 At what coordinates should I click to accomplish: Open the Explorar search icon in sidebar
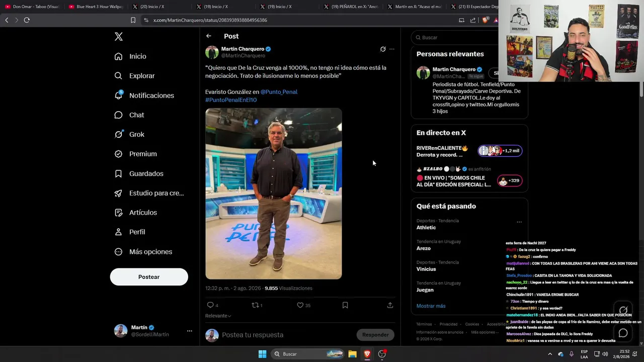click(118, 76)
